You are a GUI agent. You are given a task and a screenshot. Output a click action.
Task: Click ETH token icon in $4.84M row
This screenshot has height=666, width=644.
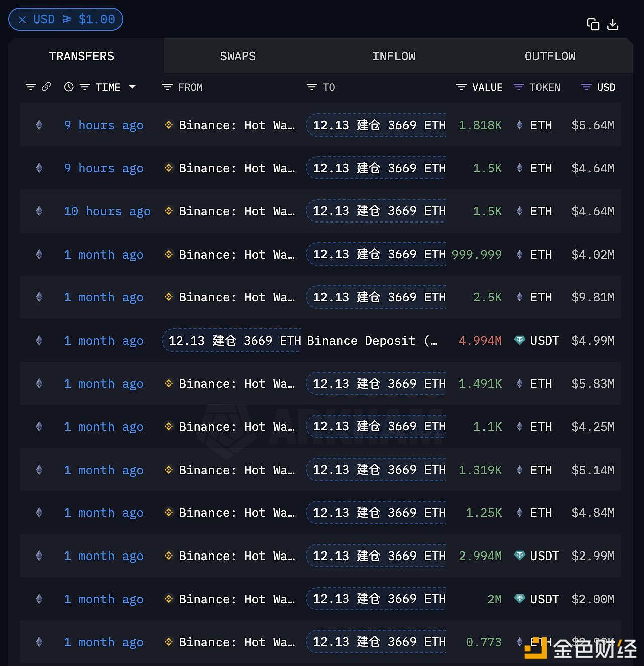520,512
